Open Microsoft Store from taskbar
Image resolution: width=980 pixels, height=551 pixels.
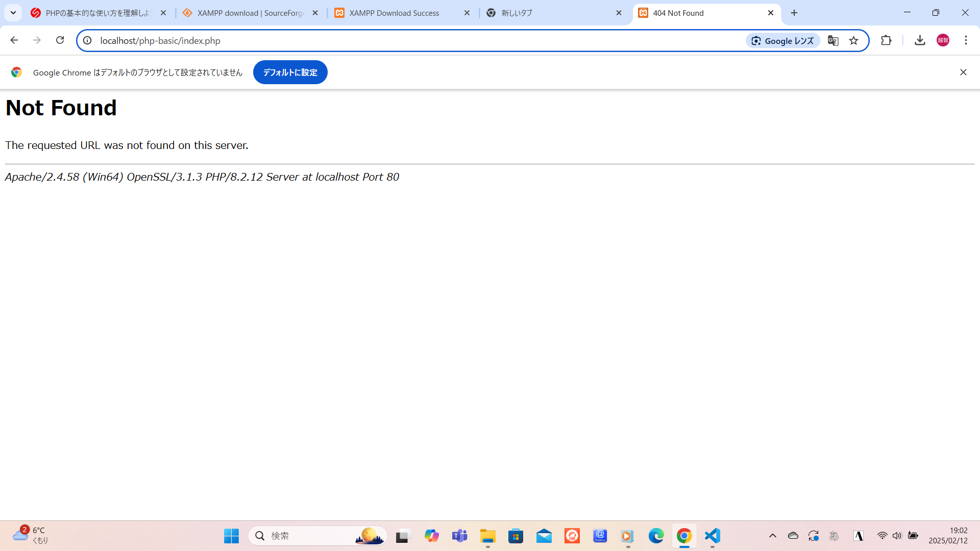coord(516,536)
